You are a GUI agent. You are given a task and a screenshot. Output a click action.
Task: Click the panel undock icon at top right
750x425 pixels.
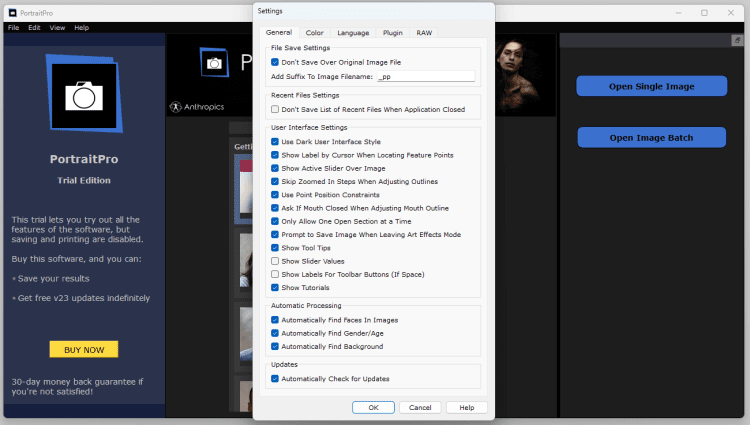737,41
